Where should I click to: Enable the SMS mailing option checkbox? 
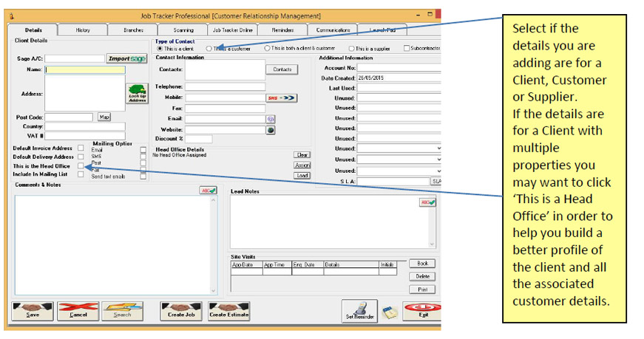point(143,157)
